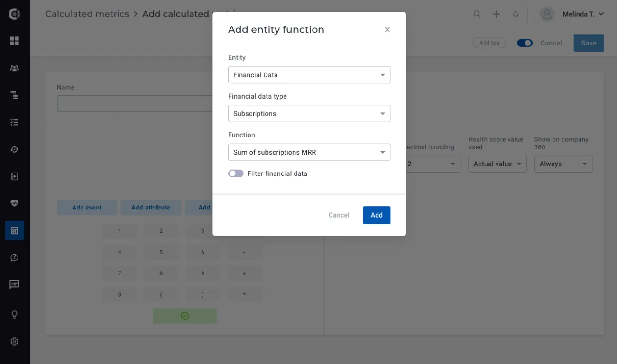The height and width of the screenshot is (364, 617).
Task: Open the Decimal rounding dropdown
Action: [x=433, y=164]
